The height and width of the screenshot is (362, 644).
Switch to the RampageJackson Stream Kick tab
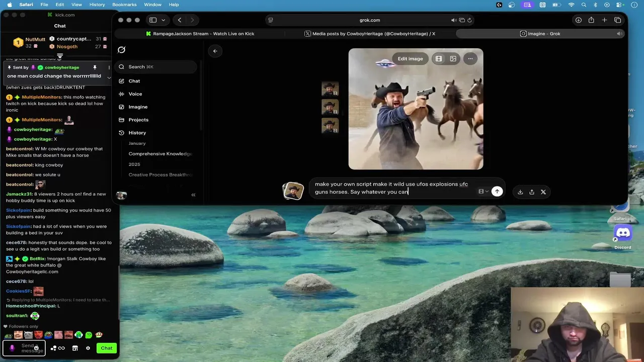click(200, 34)
